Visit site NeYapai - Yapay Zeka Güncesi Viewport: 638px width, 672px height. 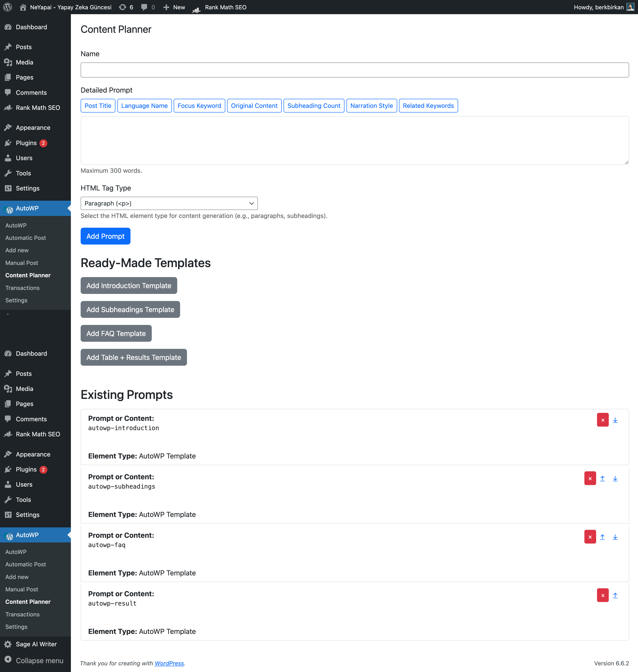[66, 7]
